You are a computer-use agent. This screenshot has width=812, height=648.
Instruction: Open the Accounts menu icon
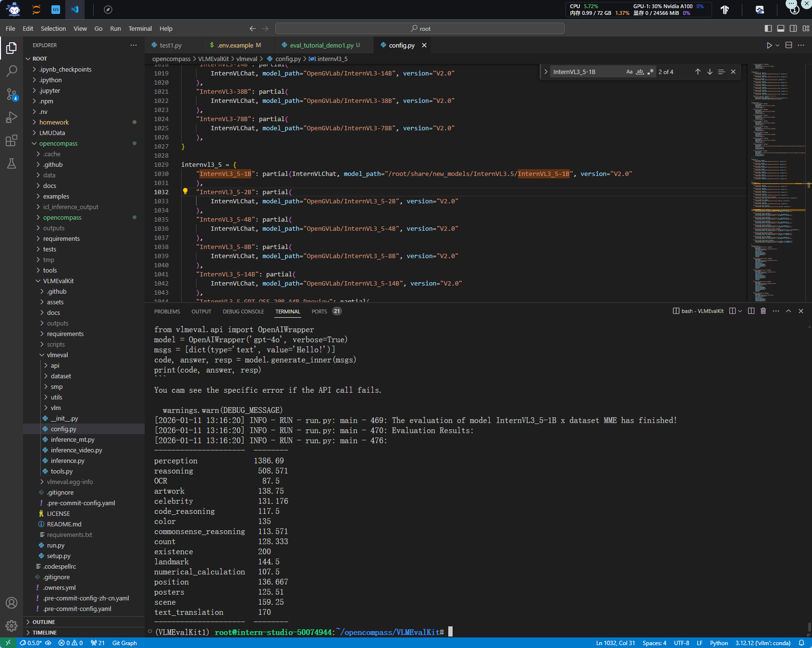click(12, 603)
